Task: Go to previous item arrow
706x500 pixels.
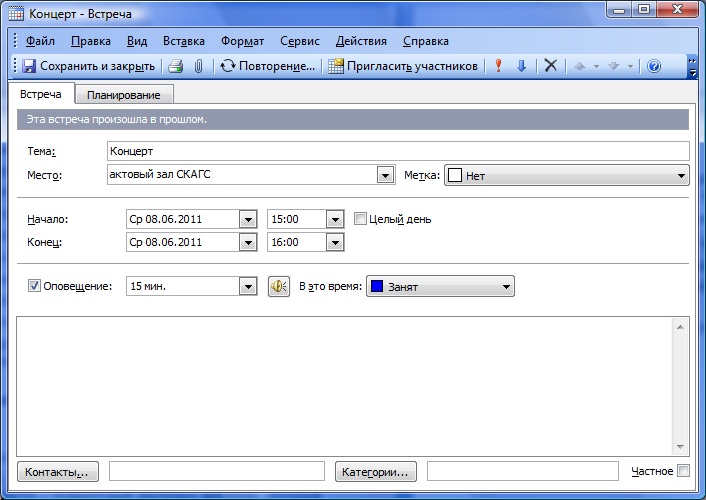Action: 579,66
